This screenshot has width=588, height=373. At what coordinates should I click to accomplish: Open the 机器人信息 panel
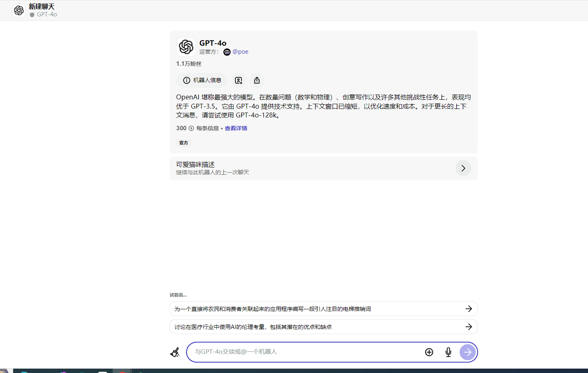pos(202,80)
